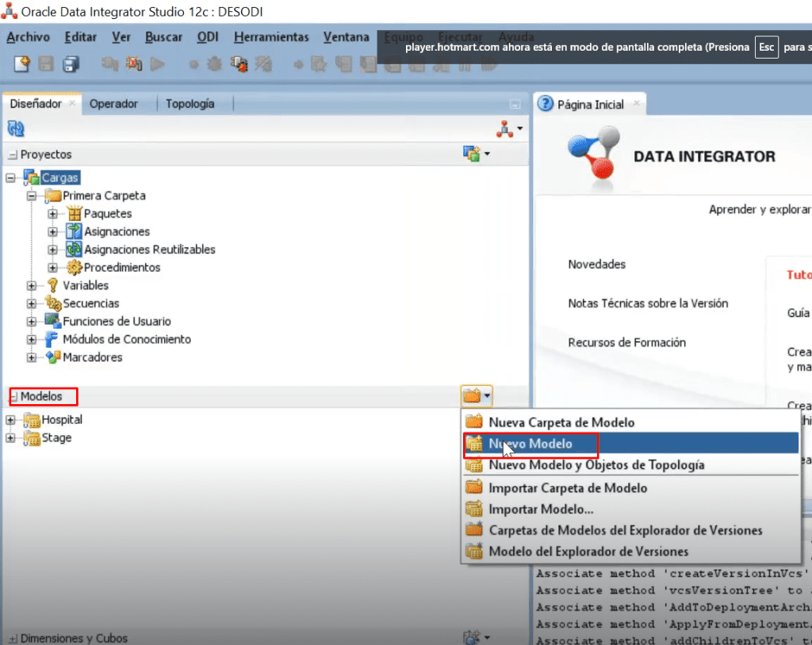This screenshot has width=812, height=645.
Task: Expand the Paquetes node
Action: tap(52, 214)
